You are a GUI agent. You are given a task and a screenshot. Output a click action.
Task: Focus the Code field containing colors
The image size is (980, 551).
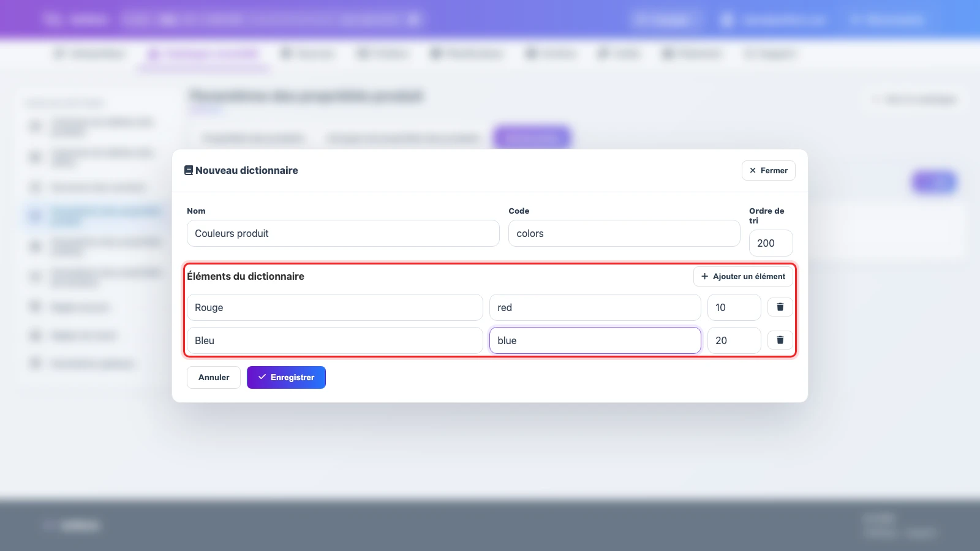[624, 233]
